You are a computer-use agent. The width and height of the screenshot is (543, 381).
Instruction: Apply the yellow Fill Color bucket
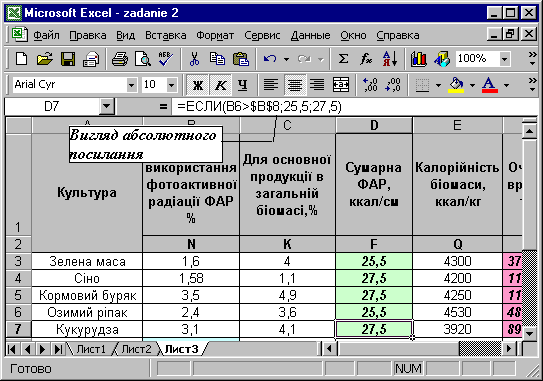tap(456, 85)
